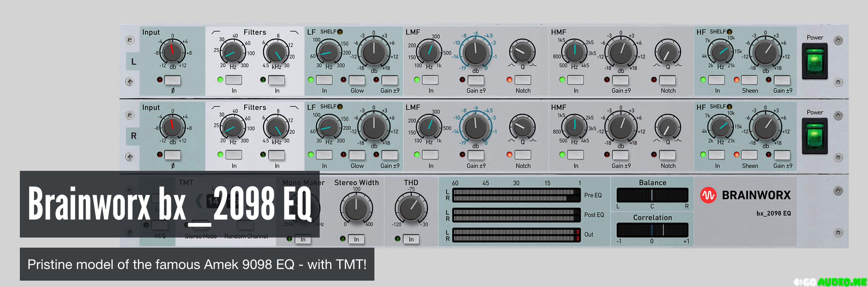868x287 pixels.
Task: Click R channel LMF gain db knob
Action: [x=475, y=127]
